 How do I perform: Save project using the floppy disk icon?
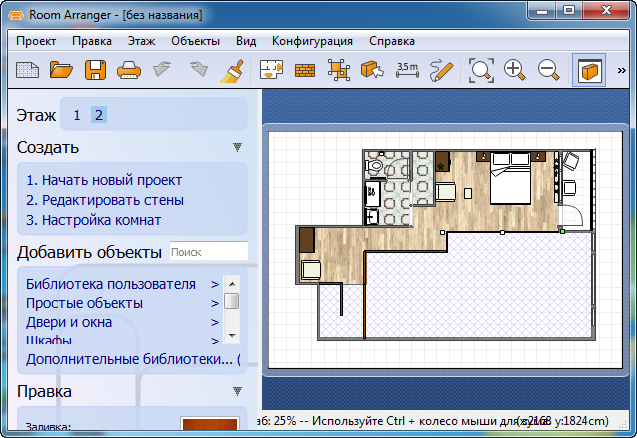[95, 70]
